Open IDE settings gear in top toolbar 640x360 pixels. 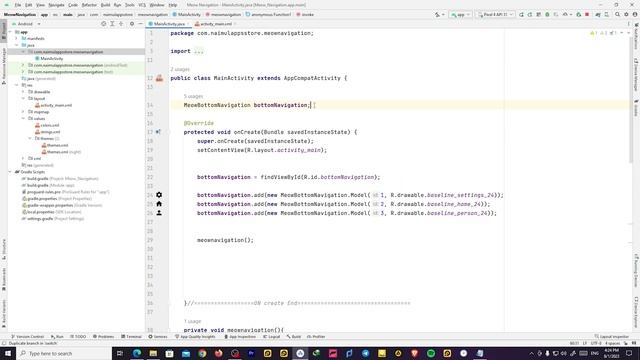click(x=626, y=15)
